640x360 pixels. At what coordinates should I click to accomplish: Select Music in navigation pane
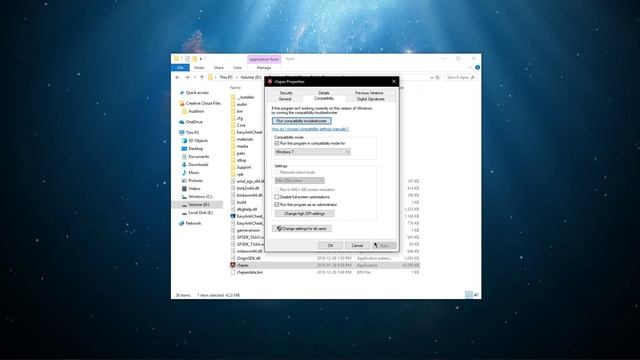[x=193, y=173]
